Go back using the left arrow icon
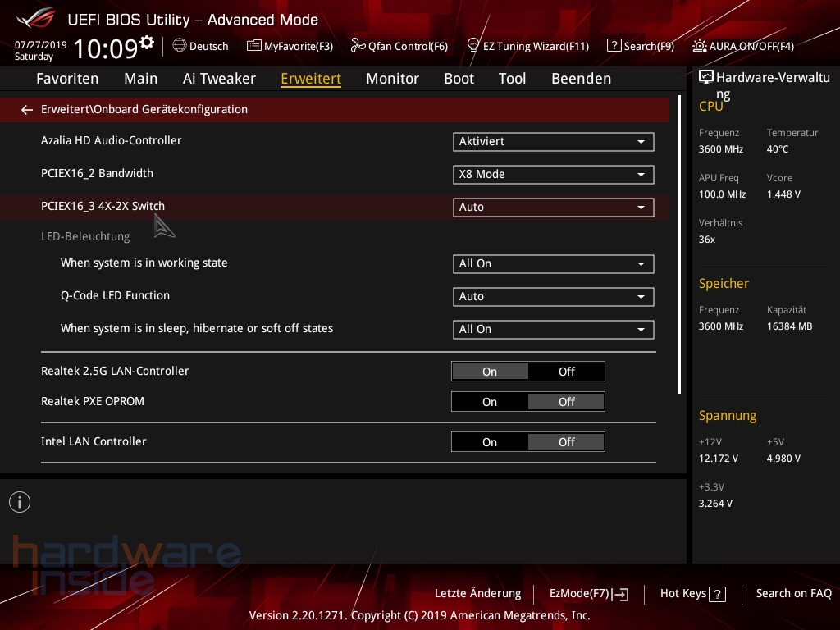Image resolution: width=840 pixels, height=630 pixels. click(27, 110)
